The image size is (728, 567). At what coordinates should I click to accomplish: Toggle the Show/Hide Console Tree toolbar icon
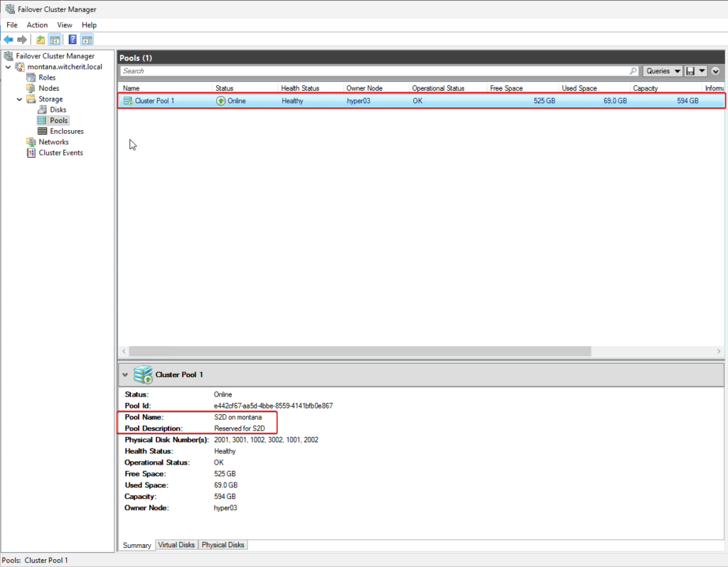pyautogui.click(x=54, y=40)
